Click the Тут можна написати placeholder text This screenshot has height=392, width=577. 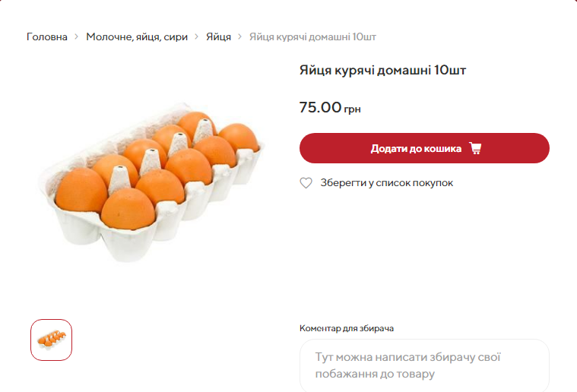point(407,357)
